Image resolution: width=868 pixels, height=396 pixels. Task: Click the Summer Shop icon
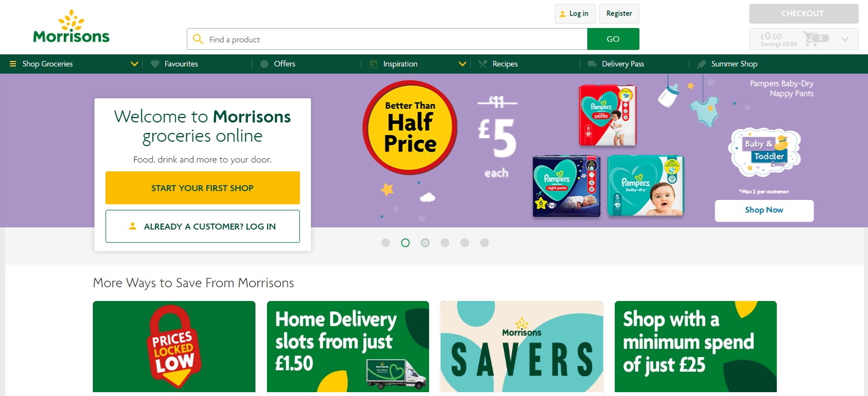[702, 64]
